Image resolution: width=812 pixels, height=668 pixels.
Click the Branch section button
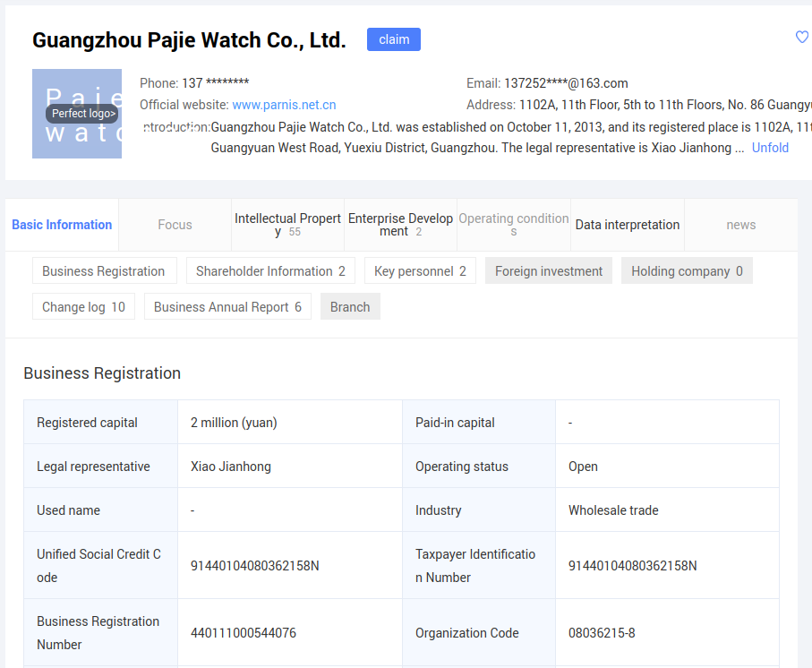tap(350, 307)
